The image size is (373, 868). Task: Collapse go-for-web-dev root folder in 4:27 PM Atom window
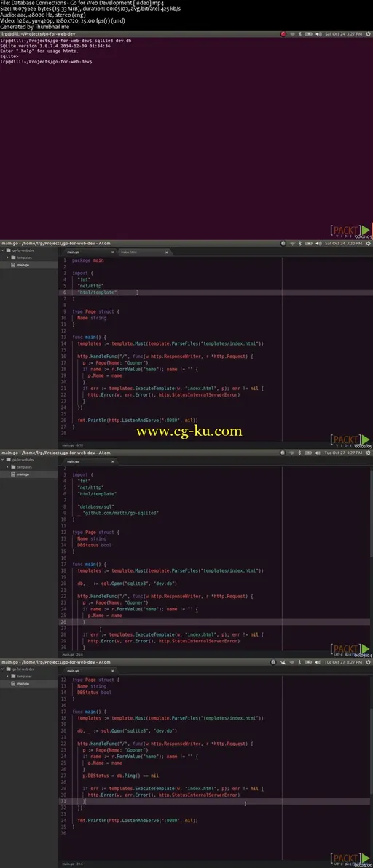click(x=3, y=459)
